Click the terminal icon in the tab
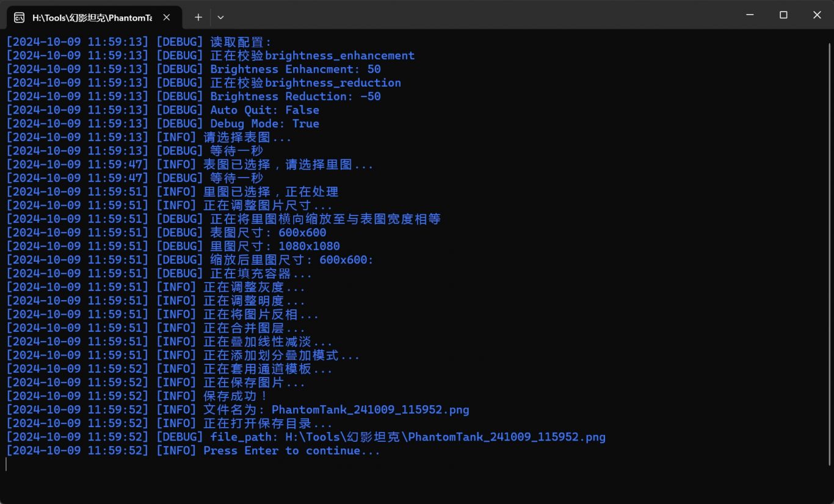The height and width of the screenshot is (504, 834). (x=19, y=17)
